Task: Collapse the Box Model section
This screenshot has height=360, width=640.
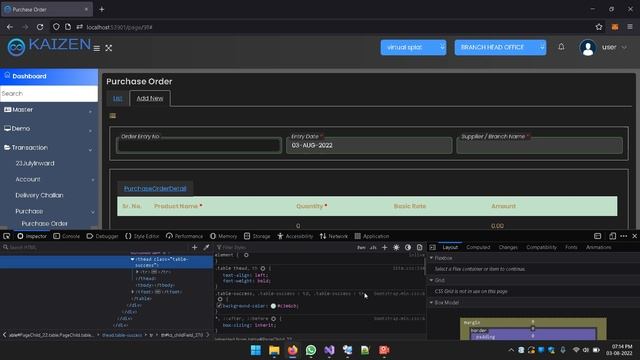Action: (x=431, y=302)
